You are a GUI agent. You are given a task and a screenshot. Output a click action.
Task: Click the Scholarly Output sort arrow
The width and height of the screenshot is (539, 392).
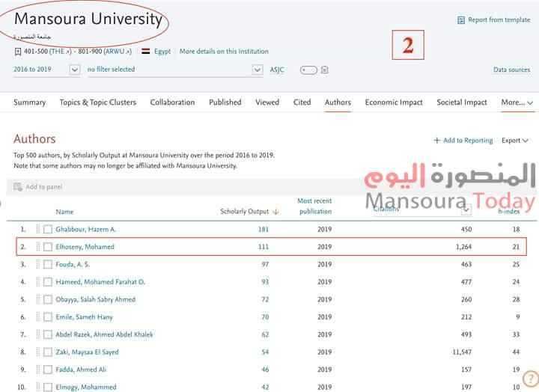(275, 212)
